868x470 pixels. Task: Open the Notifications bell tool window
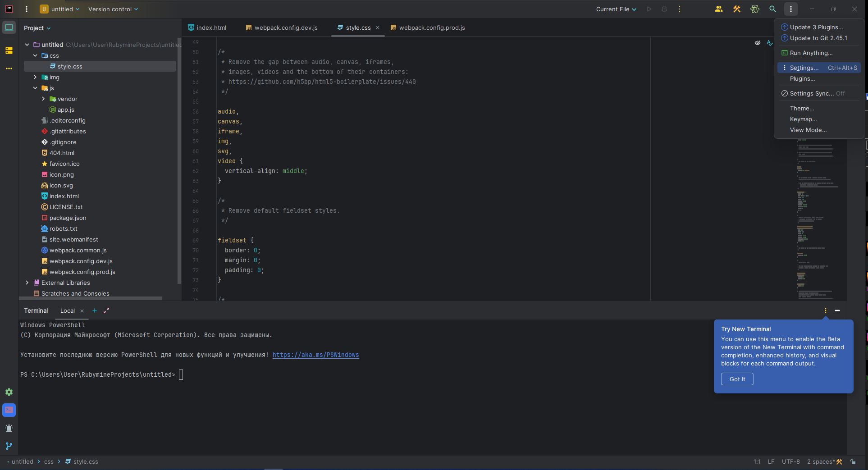point(9,428)
